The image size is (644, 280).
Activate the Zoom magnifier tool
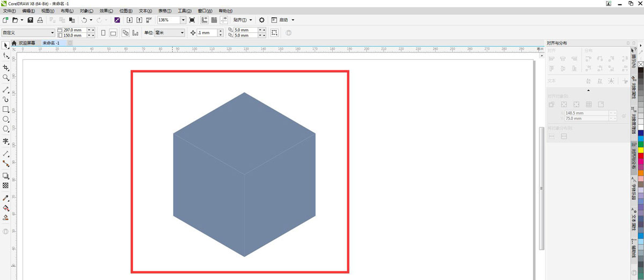(x=6, y=78)
